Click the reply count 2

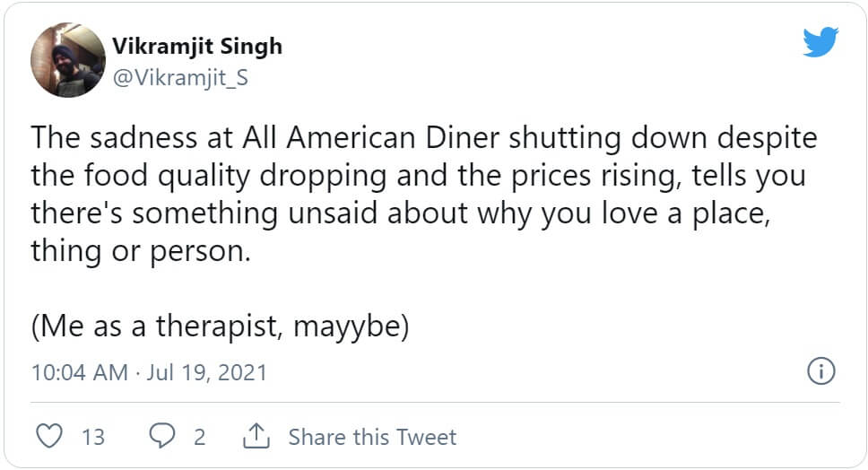(x=199, y=437)
